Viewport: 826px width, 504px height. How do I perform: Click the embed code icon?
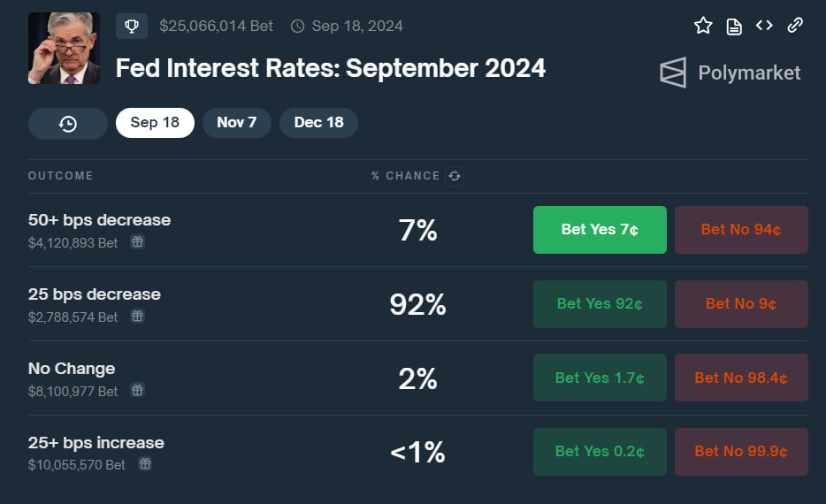[x=764, y=26]
